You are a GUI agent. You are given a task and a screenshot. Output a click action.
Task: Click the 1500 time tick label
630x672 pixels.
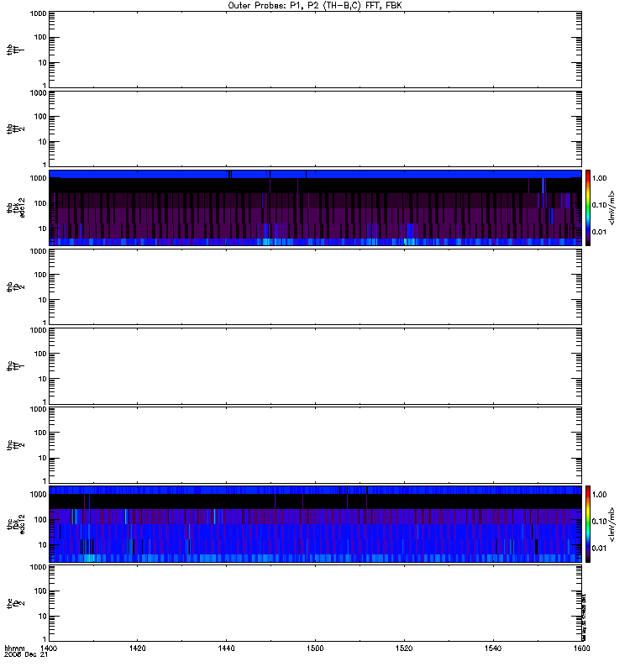pyautogui.click(x=315, y=648)
